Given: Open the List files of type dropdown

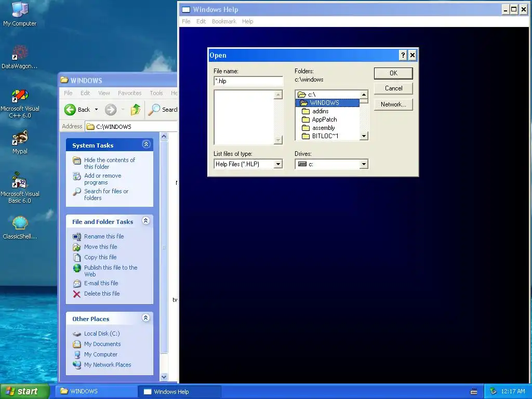Looking at the screenshot, I should [278, 164].
